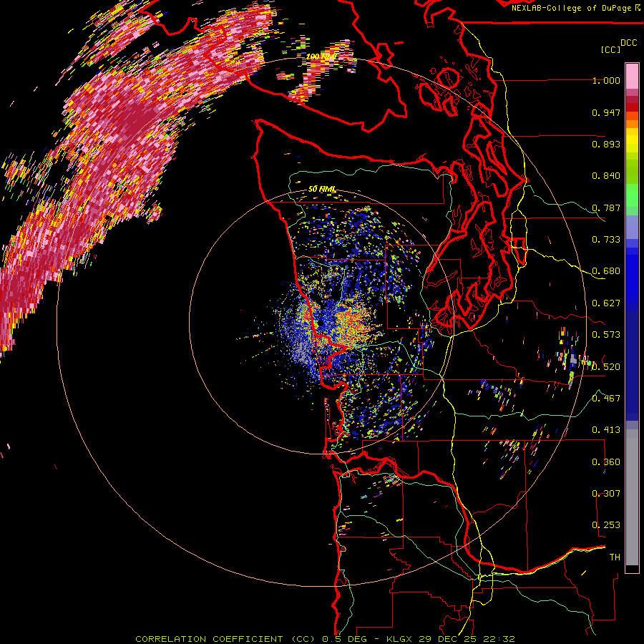Click the 0.733 value on the scale
The height and width of the screenshot is (644, 644).
click(x=606, y=240)
